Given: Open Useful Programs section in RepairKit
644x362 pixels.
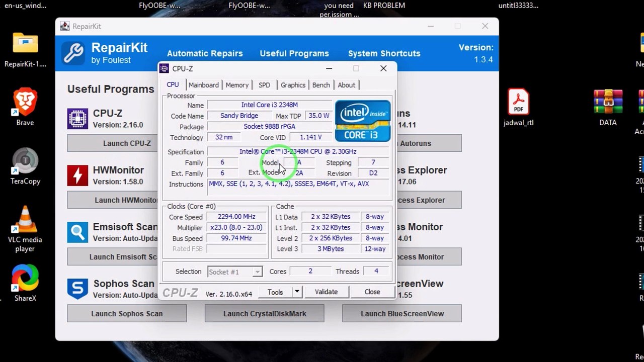Looking at the screenshot, I should pyautogui.click(x=294, y=53).
